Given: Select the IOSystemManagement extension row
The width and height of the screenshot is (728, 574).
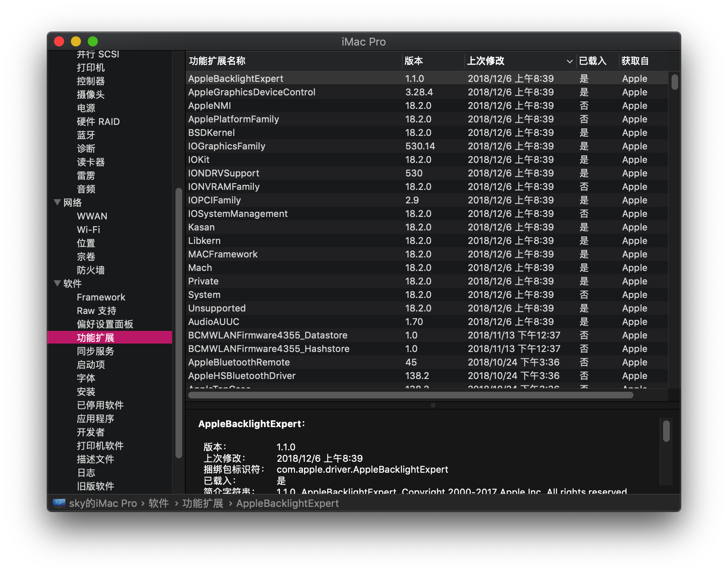Looking at the screenshot, I should [427, 214].
